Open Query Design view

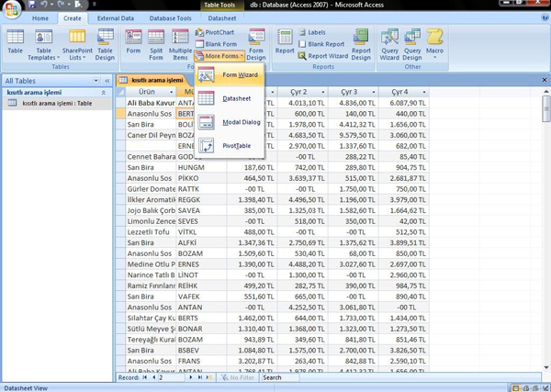pyautogui.click(x=412, y=42)
